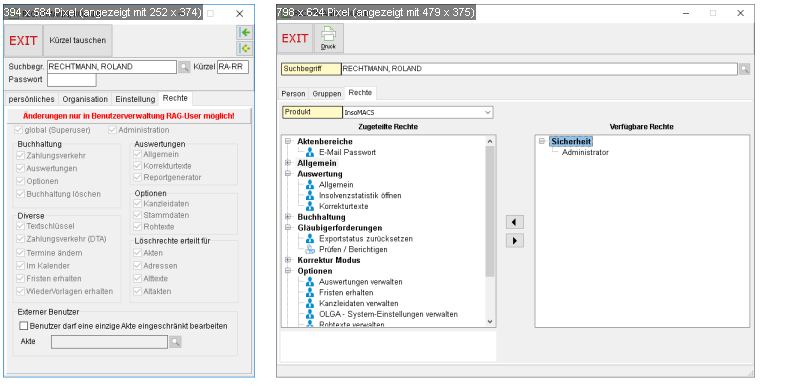Viewport: 791px width, 391px height.
Task: Click user icon beside Kanzleidaten verwalten
Action: point(310,303)
